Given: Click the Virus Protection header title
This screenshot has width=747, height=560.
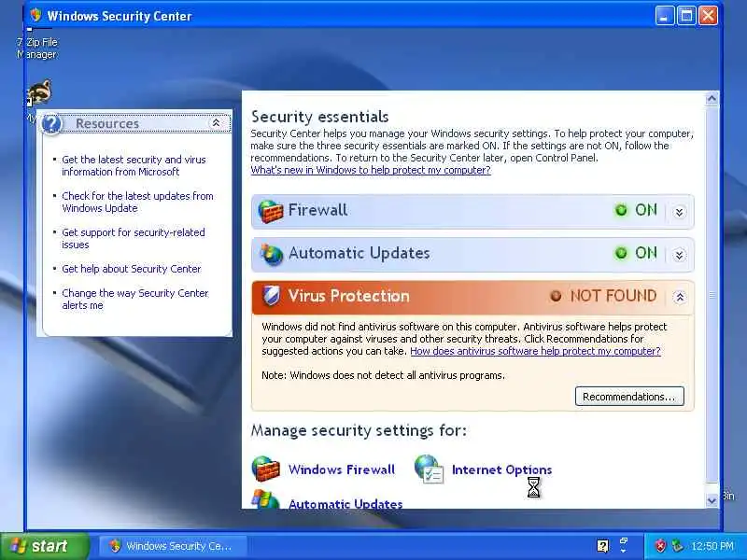Looking at the screenshot, I should coord(348,296).
